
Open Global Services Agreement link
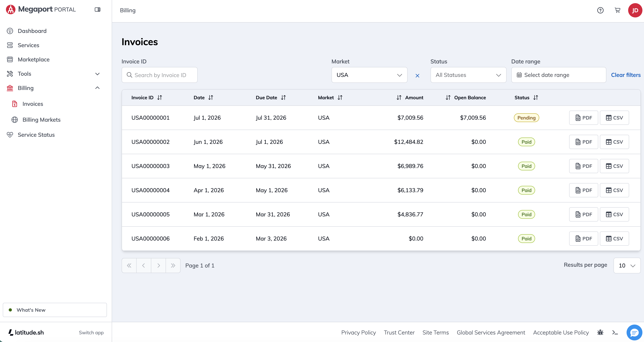click(491, 332)
